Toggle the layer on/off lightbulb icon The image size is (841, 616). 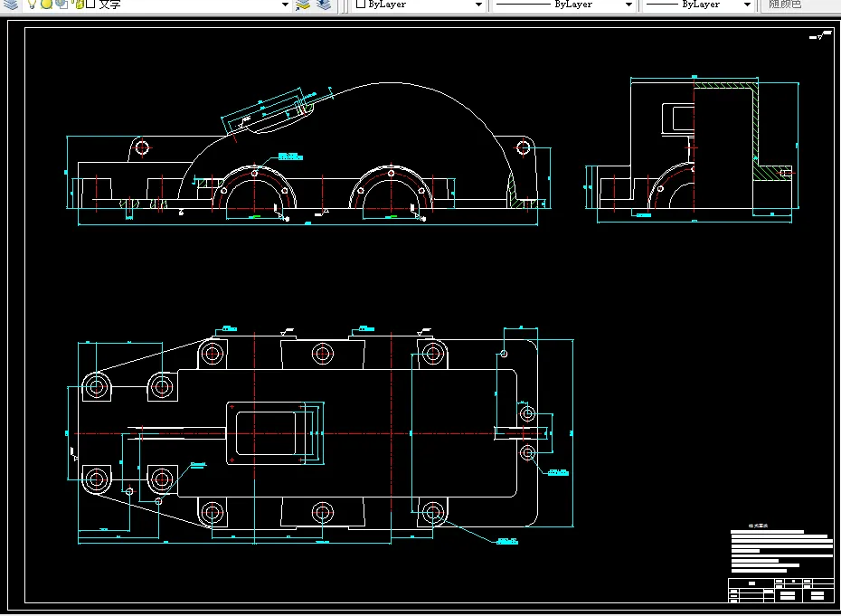click(x=32, y=5)
